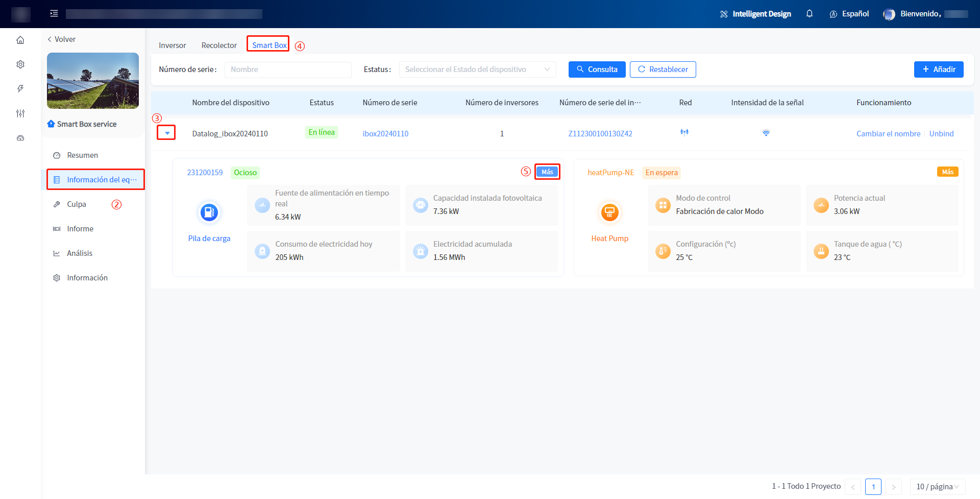Open Culpa in the sidebar
The height and width of the screenshot is (499, 980).
coord(77,204)
